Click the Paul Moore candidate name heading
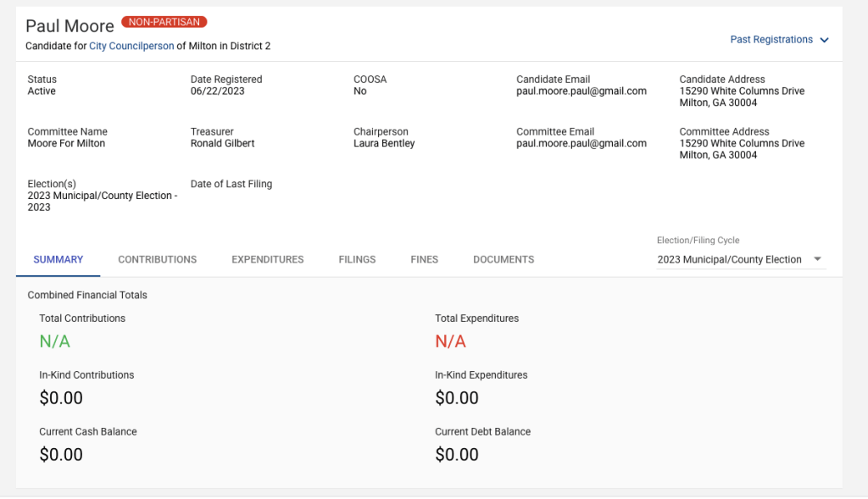 pyautogui.click(x=70, y=26)
